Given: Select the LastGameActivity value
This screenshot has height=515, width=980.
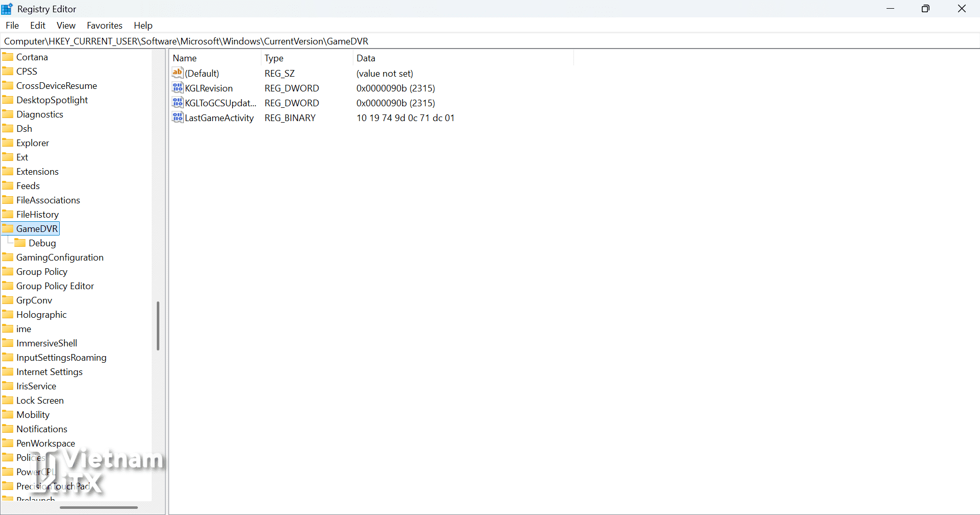Looking at the screenshot, I should [219, 118].
